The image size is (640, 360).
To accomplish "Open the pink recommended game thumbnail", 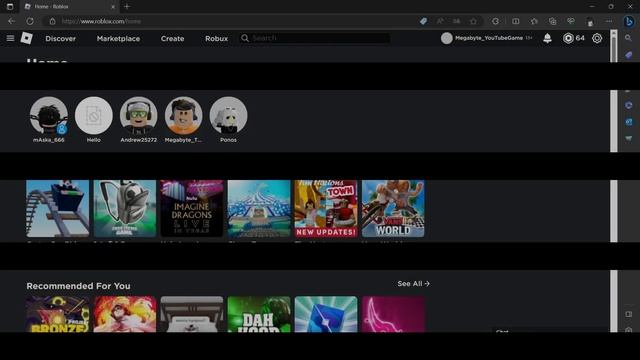I will [x=393, y=314].
